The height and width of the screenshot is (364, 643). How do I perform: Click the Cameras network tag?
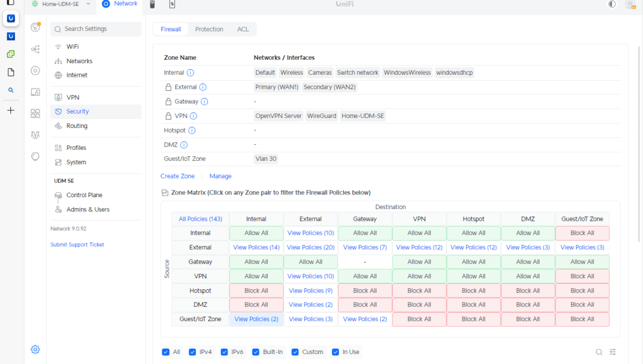[x=320, y=73]
